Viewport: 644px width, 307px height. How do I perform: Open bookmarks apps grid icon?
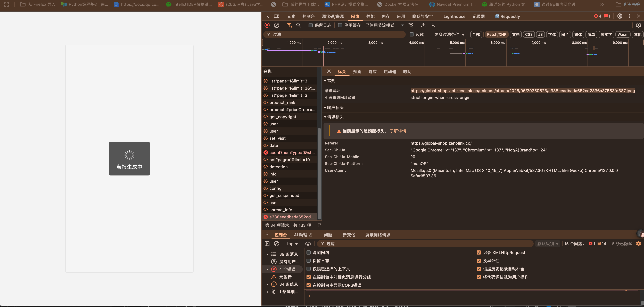tap(6, 4)
